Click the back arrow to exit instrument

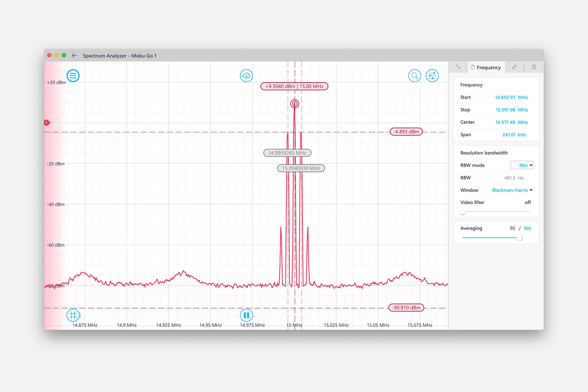pyautogui.click(x=74, y=55)
